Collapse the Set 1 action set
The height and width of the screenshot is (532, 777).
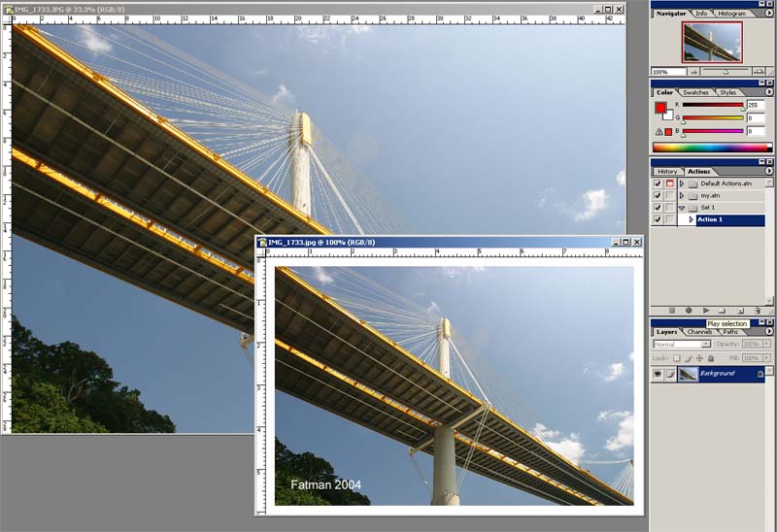coord(682,208)
